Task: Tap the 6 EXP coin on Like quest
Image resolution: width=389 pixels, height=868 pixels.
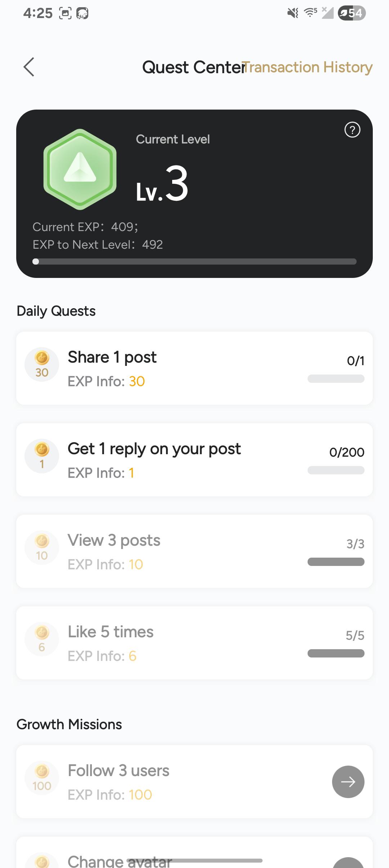Action: coord(42,639)
